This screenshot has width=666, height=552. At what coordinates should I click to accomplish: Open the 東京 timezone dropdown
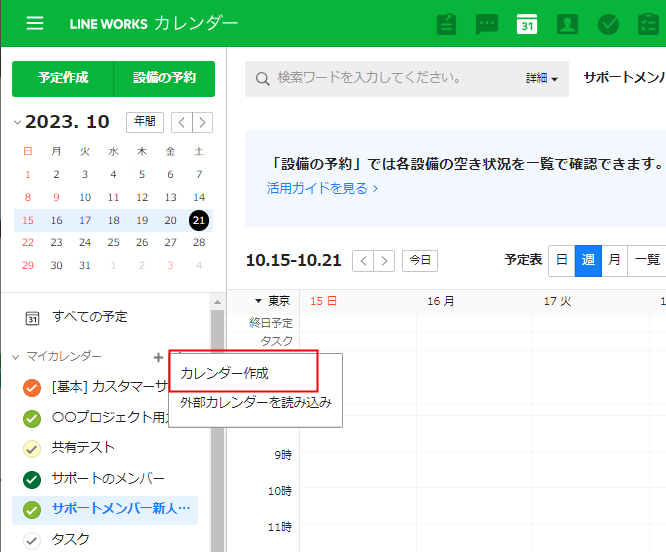click(x=272, y=301)
